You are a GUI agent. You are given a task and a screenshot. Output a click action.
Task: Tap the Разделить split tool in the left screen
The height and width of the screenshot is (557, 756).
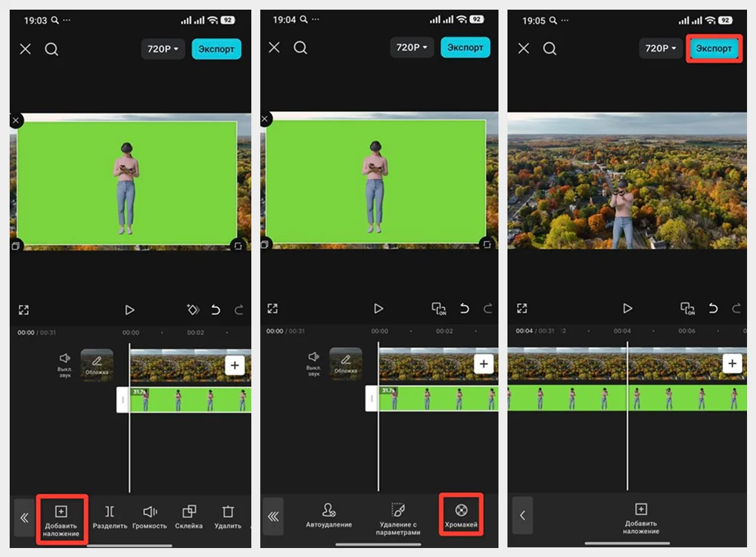(x=110, y=517)
